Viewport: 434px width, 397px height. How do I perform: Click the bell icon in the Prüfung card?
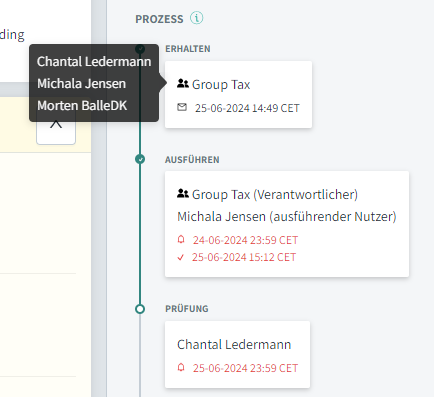coord(181,367)
